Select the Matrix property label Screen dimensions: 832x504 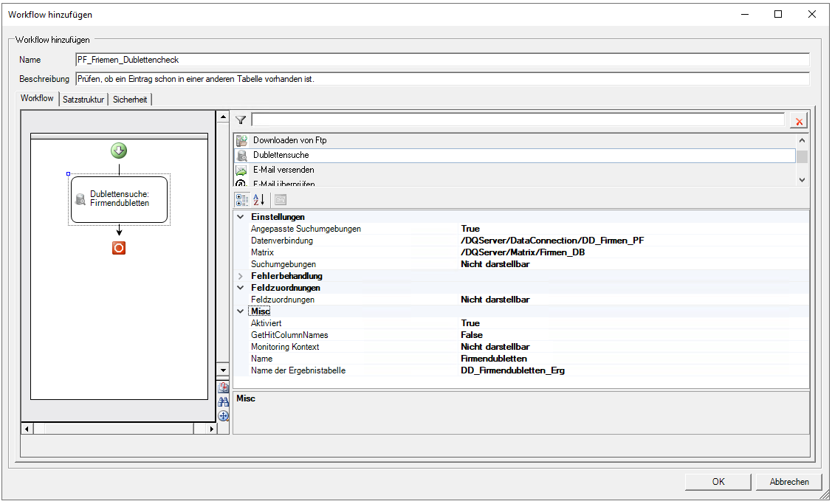coord(262,252)
